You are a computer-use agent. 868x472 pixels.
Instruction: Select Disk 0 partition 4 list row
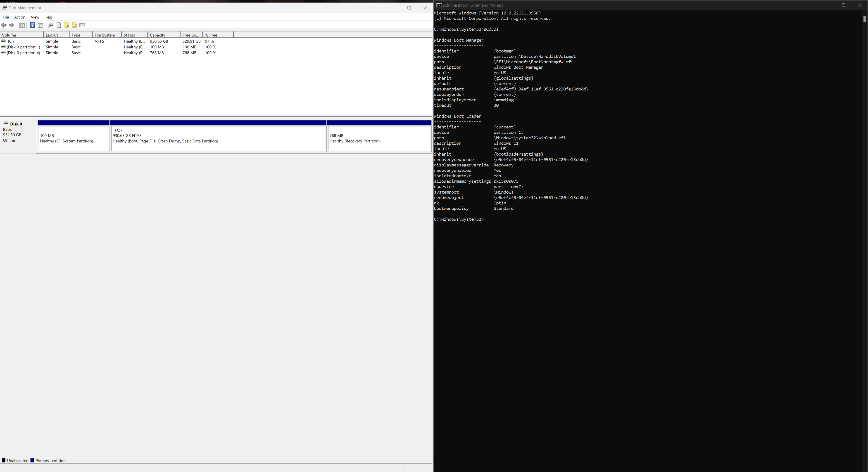pyautogui.click(x=23, y=53)
